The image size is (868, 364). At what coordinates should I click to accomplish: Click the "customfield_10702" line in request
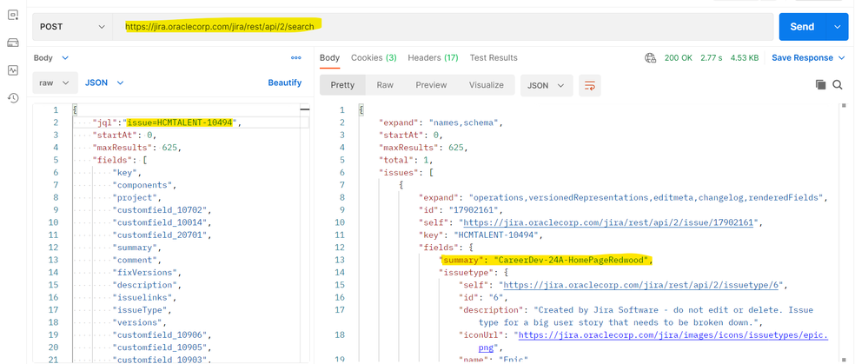click(x=162, y=209)
